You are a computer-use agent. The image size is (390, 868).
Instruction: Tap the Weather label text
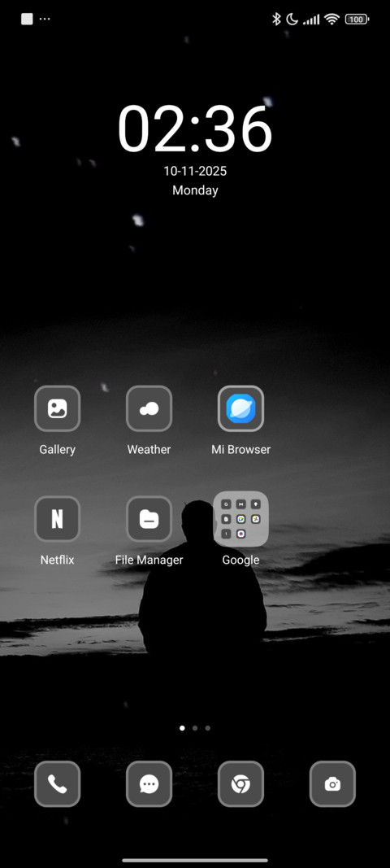[149, 450]
